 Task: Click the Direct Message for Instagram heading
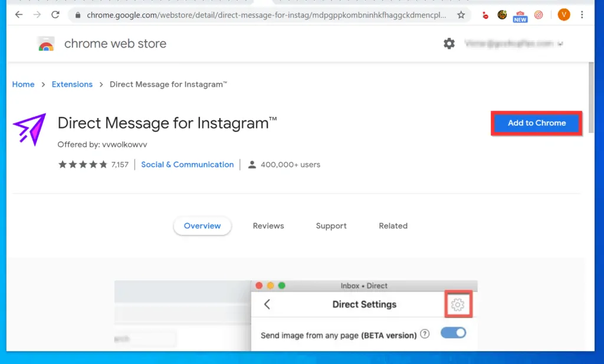click(167, 123)
